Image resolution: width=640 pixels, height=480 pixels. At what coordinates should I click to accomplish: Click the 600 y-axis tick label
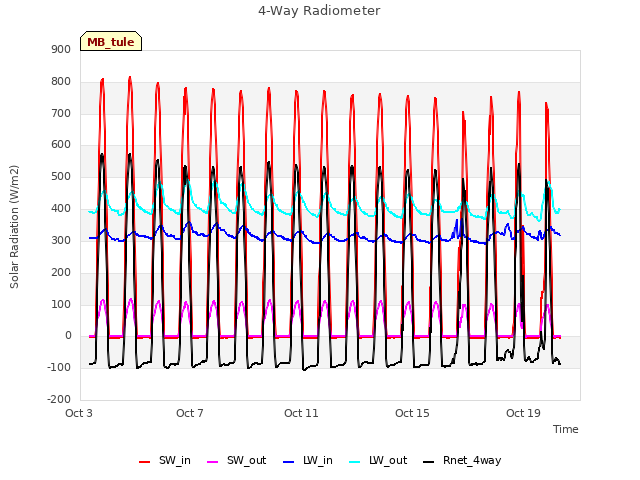pyautogui.click(x=61, y=145)
